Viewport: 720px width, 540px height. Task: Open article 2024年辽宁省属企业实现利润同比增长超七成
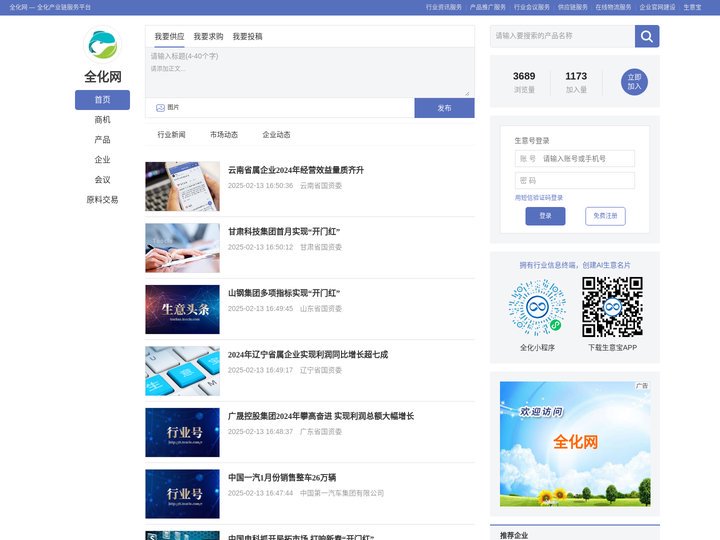308,354
